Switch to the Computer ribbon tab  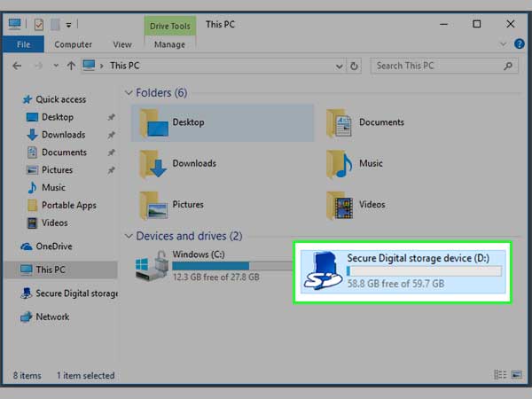pyautogui.click(x=73, y=44)
